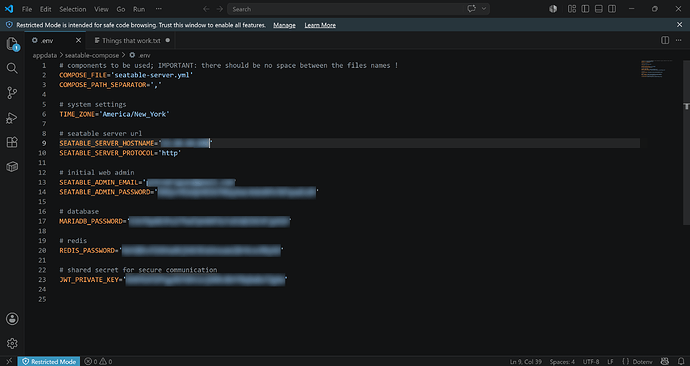690x366 pixels.
Task: Open the Explorer view in activity bar
Action: point(12,44)
